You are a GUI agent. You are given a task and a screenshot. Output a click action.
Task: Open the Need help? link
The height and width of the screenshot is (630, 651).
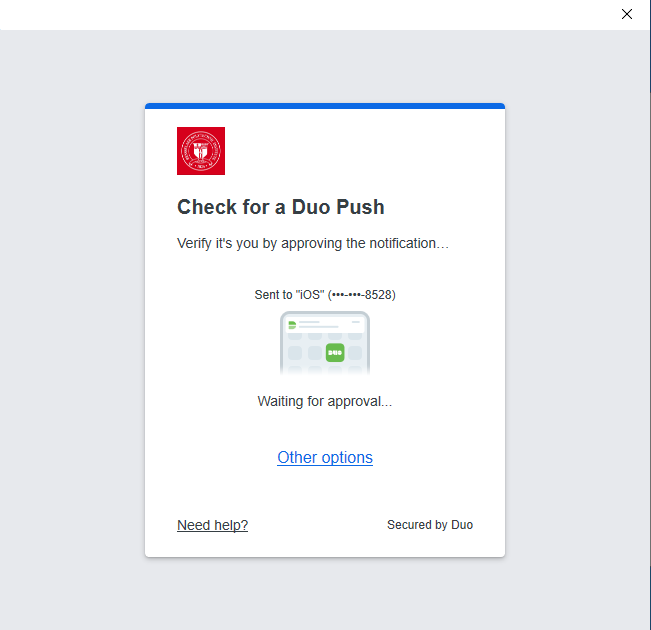(x=212, y=525)
